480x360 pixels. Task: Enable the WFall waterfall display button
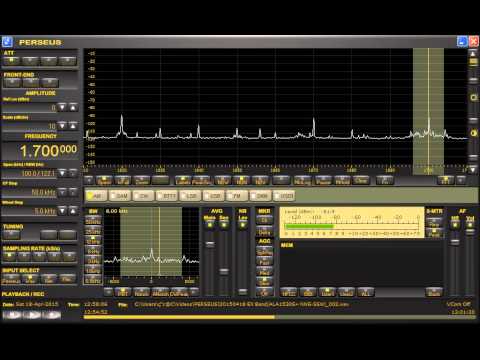pos(123,181)
